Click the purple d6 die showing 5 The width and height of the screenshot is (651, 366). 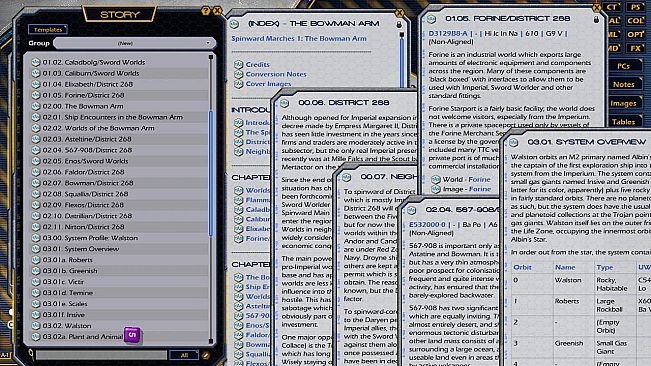(x=132, y=335)
